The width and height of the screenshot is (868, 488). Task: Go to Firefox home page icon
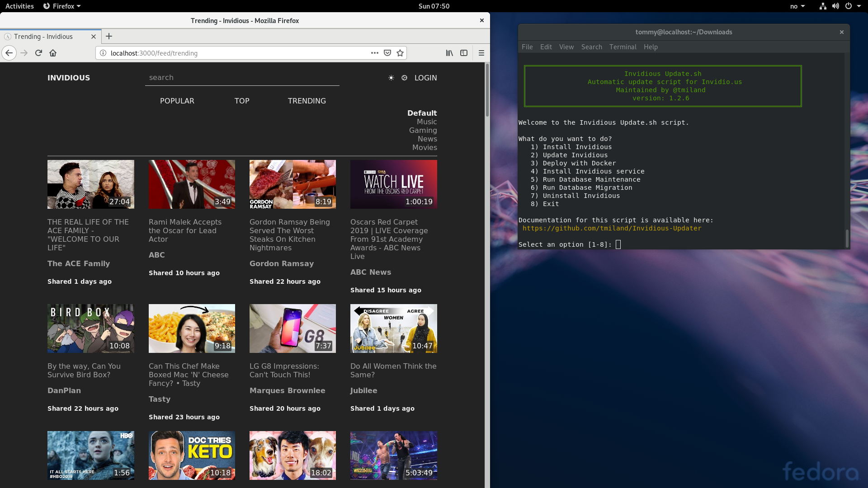pos(53,53)
